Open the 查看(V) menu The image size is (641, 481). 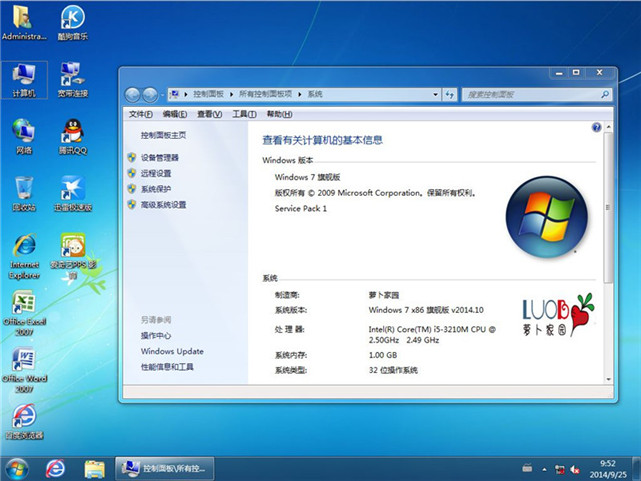(x=209, y=114)
